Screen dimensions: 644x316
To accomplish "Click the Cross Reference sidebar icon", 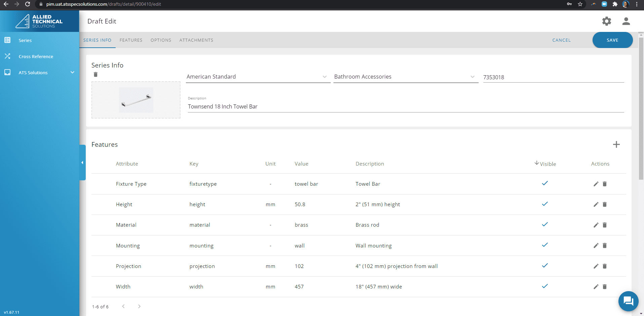I will pyautogui.click(x=7, y=56).
